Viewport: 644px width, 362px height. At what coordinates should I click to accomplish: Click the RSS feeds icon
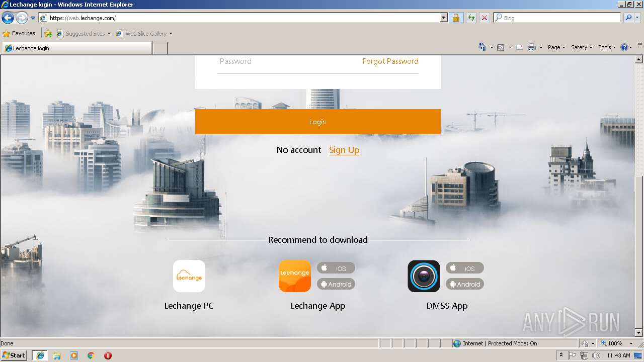coord(501,47)
